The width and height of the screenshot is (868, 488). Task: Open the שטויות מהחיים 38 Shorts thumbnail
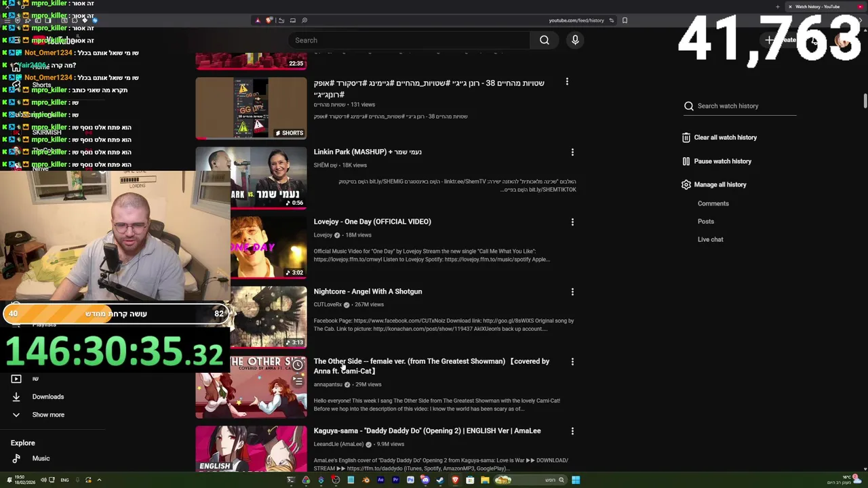251,108
